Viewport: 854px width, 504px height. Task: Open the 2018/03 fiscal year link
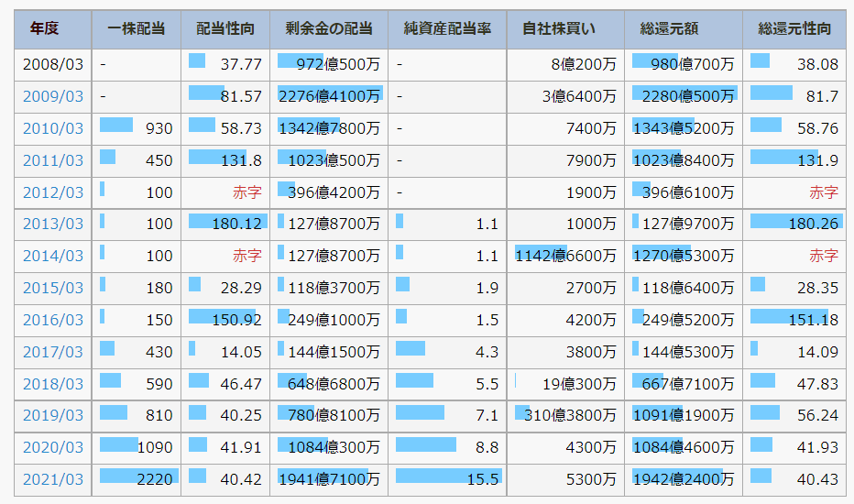point(53,385)
